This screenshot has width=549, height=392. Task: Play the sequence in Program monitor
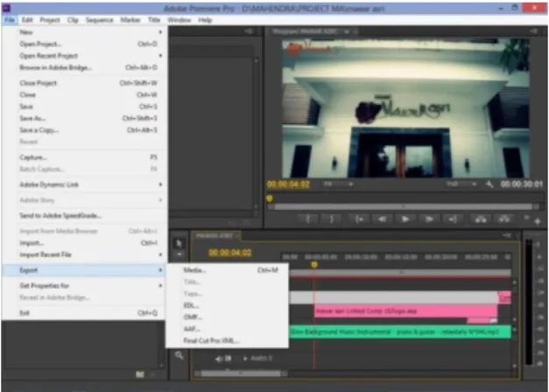point(405,219)
